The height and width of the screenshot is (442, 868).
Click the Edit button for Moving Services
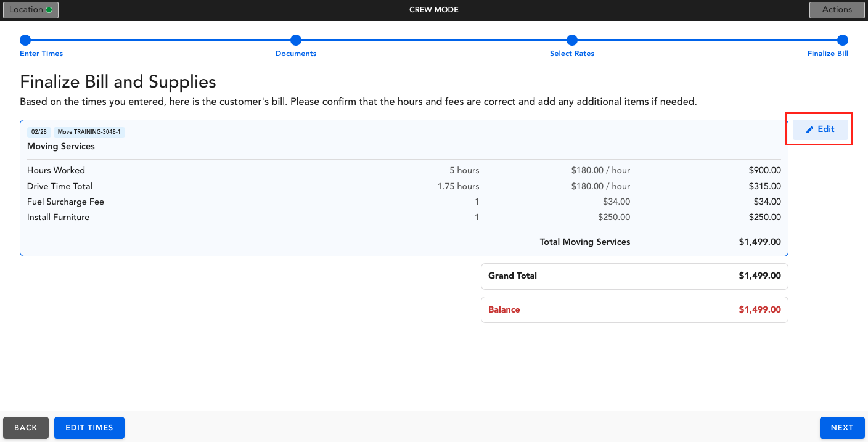pos(820,129)
